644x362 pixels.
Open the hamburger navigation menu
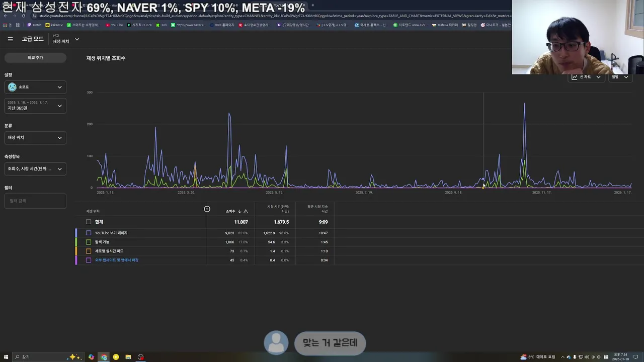tap(10, 39)
